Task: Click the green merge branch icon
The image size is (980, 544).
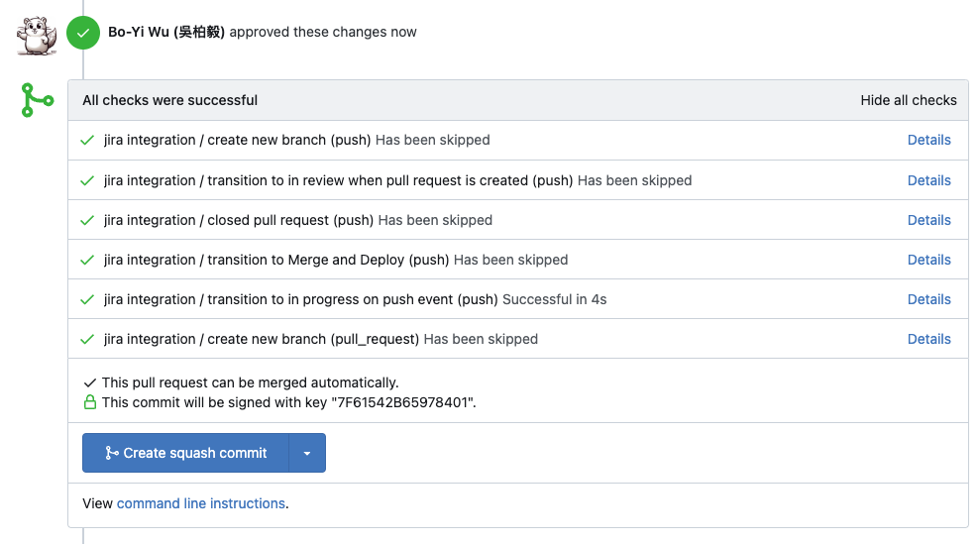Action: tap(38, 100)
